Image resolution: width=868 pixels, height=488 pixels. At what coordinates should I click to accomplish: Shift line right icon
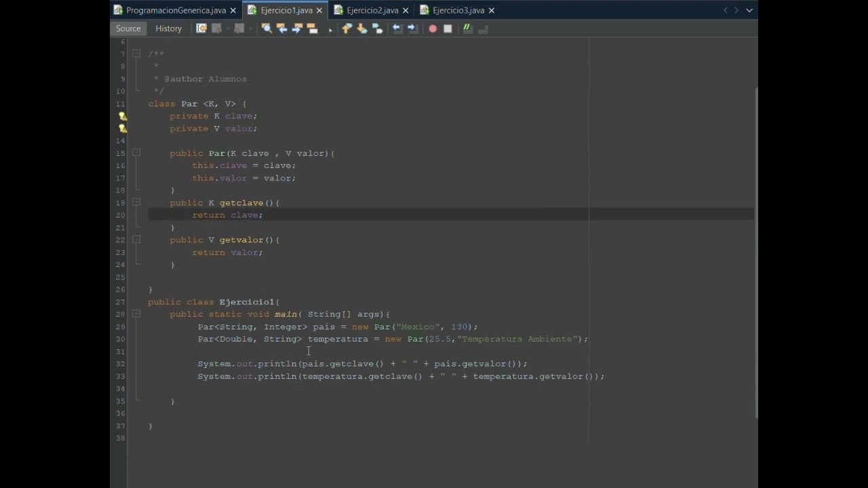coord(412,28)
